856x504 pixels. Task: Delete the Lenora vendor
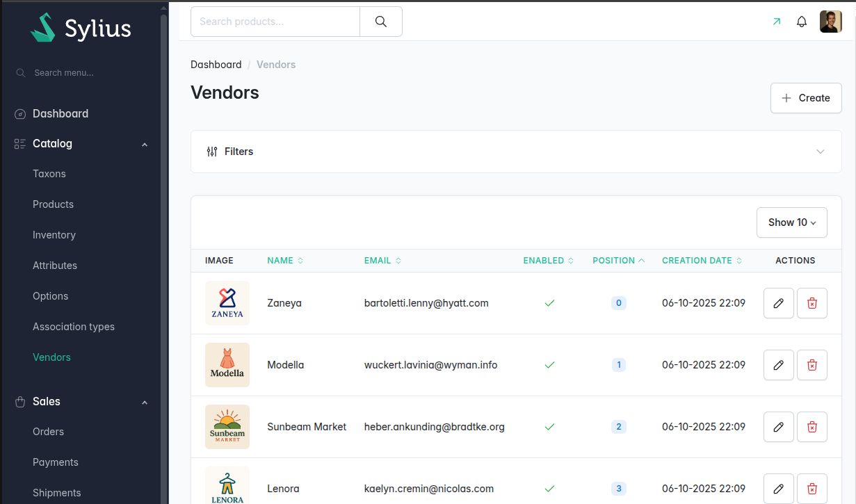812,489
